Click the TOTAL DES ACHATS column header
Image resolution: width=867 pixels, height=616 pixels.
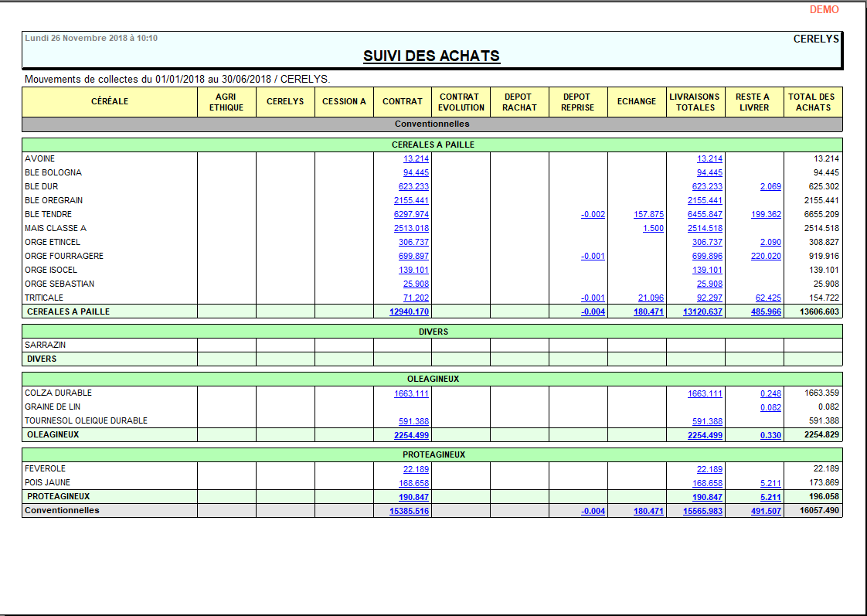click(x=812, y=102)
